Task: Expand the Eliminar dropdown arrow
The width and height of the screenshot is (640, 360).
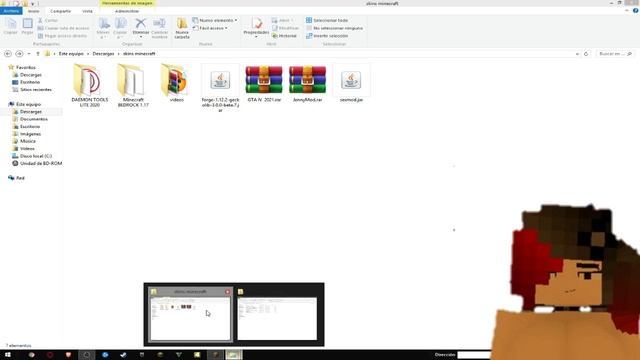Action: click(x=141, y=37)
